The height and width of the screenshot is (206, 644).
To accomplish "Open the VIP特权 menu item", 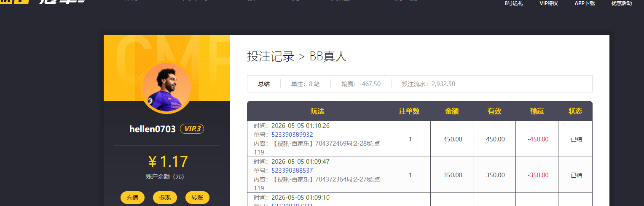I will click(549, 3).
